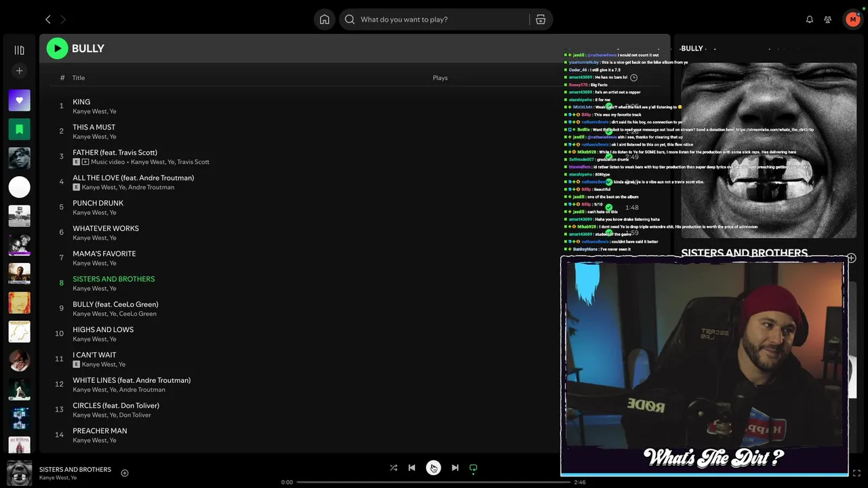Image resolution: width=868 pixels, height=488 pixels.
Task: Open the profile avatar M
Action: (853, 20)
